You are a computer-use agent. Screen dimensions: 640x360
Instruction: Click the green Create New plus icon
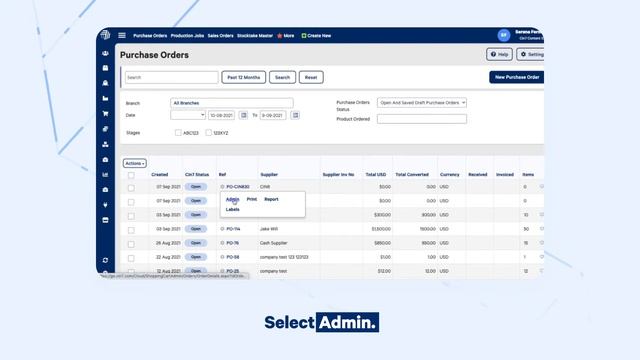coord(304,36)
